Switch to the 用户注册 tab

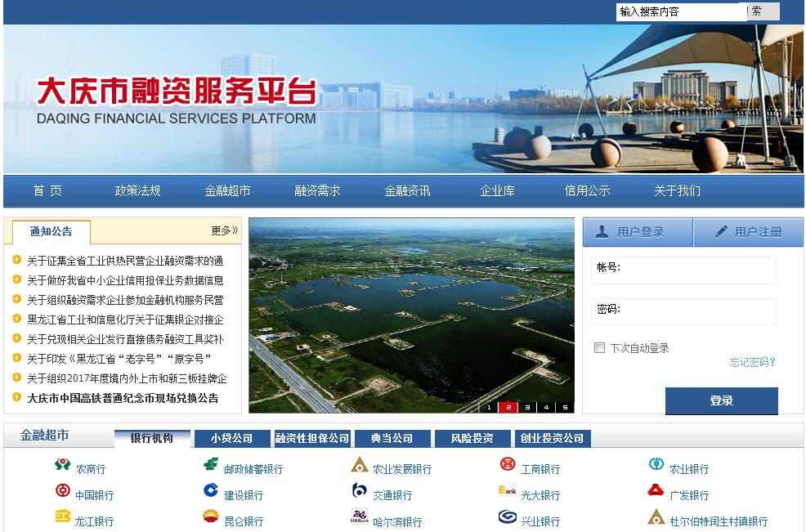tap(749, 232)
